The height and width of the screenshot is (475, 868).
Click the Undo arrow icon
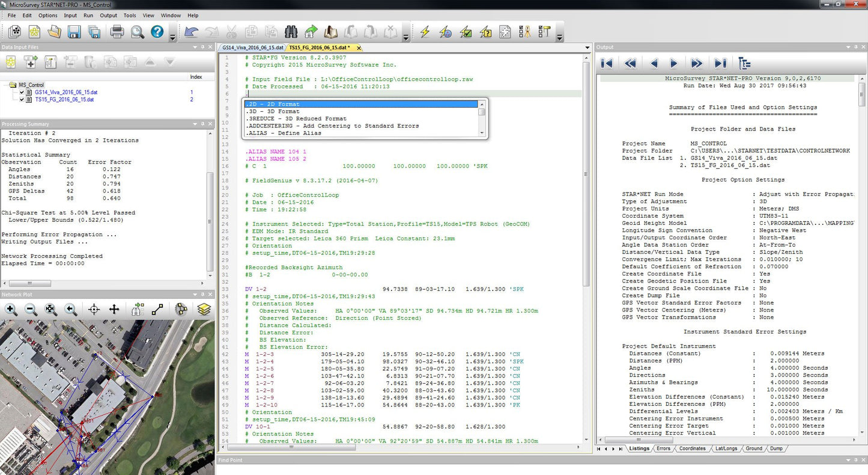coord(191,32)
